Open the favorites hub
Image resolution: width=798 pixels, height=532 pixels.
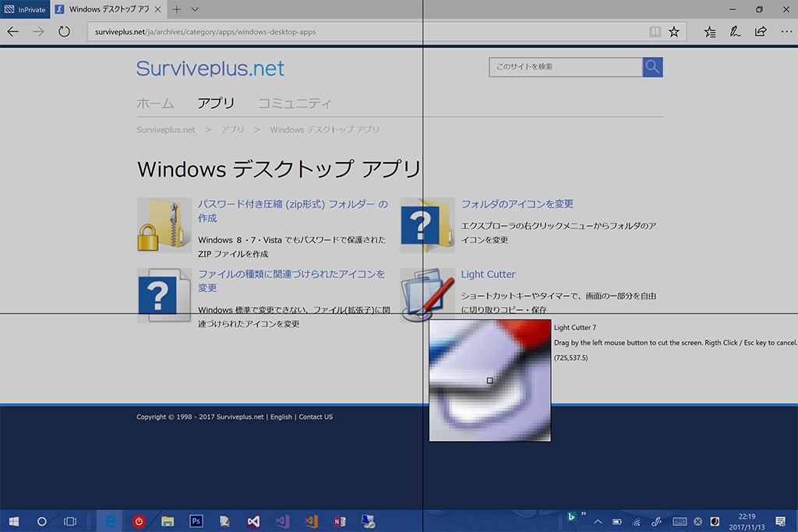(x=709, y=31)
